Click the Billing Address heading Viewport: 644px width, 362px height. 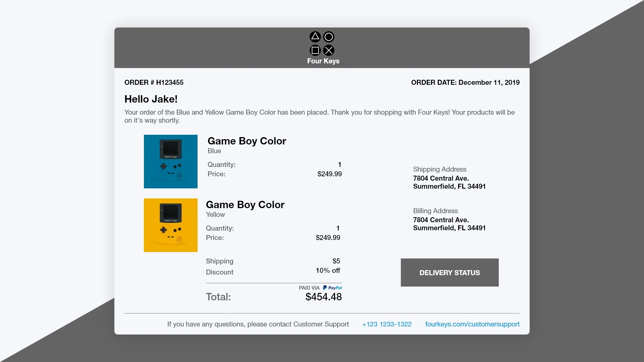435,211
